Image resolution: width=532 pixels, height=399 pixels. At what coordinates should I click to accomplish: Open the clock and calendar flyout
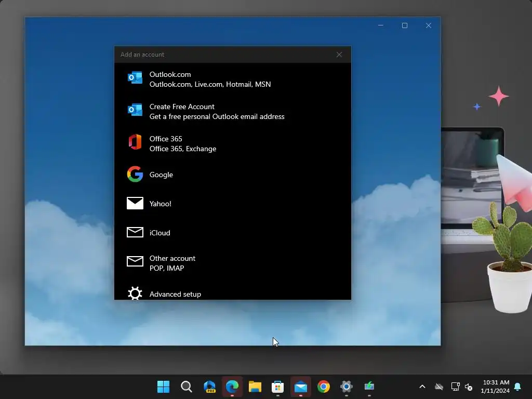[495, 387]
